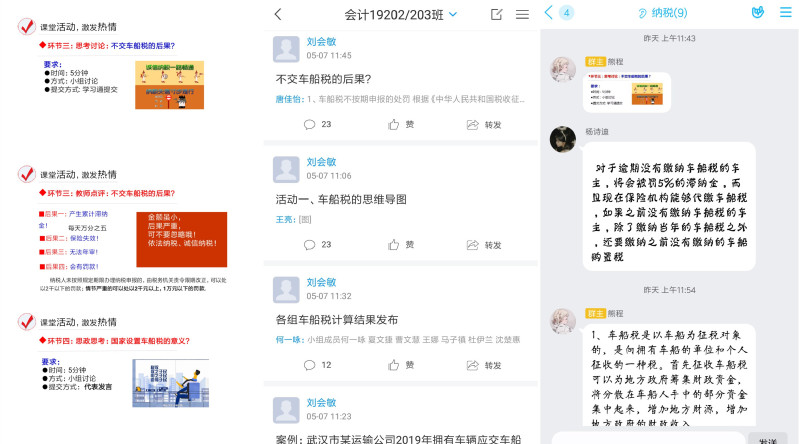The width and height of the screenshot is (799, 444).
Task: Open comments on 不交车船税的后果 post
Action: [317, 124]
